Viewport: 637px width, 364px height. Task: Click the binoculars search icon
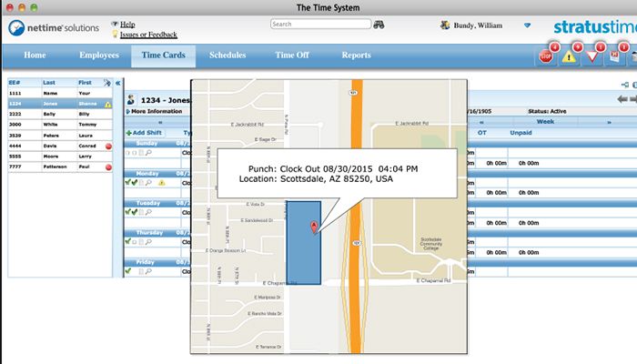(x=379, y=25)
